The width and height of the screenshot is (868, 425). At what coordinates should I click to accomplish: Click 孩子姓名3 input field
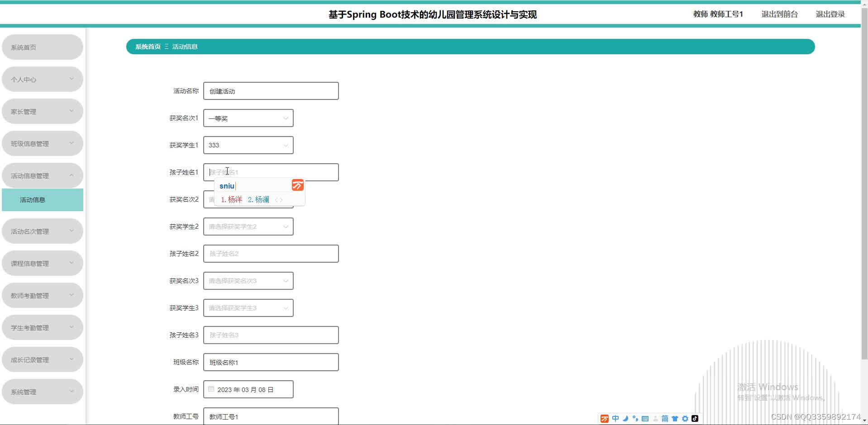(x=271, y=335)
